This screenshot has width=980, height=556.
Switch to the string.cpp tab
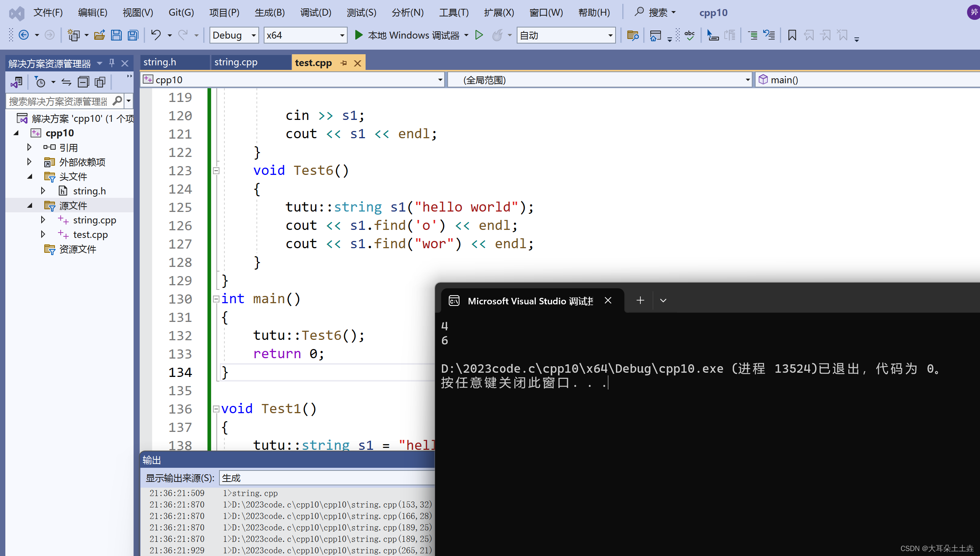click(236, 62)
